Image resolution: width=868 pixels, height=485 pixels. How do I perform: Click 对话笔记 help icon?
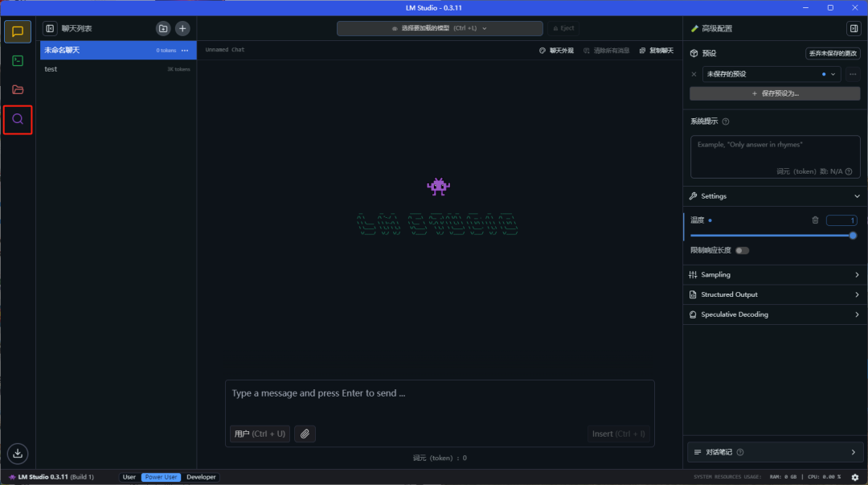[x=740, y=452]
